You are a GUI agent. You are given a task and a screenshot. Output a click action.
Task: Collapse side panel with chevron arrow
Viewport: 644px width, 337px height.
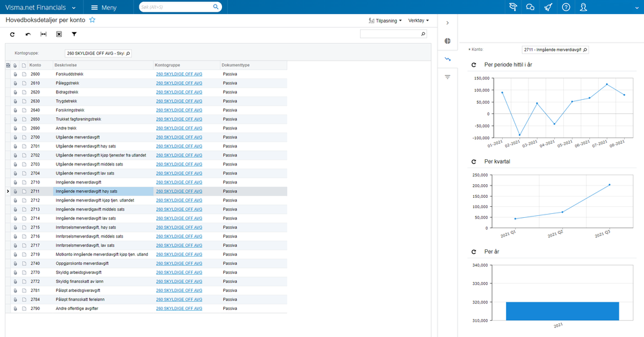[448, 23]
